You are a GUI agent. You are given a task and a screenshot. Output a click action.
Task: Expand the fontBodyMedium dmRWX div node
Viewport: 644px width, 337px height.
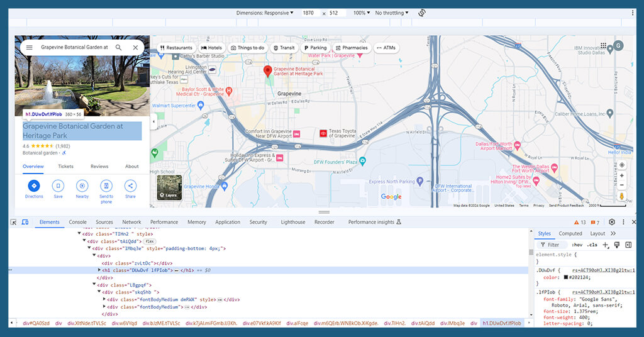coord(104,299)
